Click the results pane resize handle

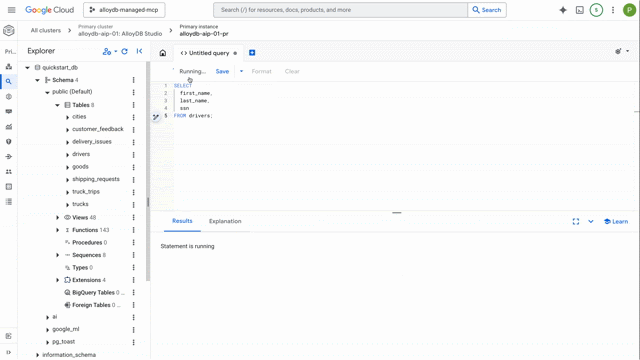pos(397,213)
